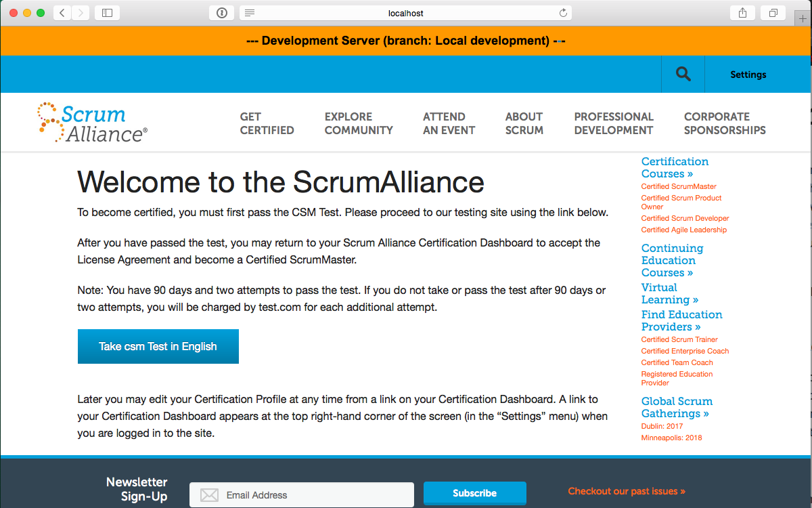
Task: Zoom the Safari window with green button
Action: coord(41,13)
